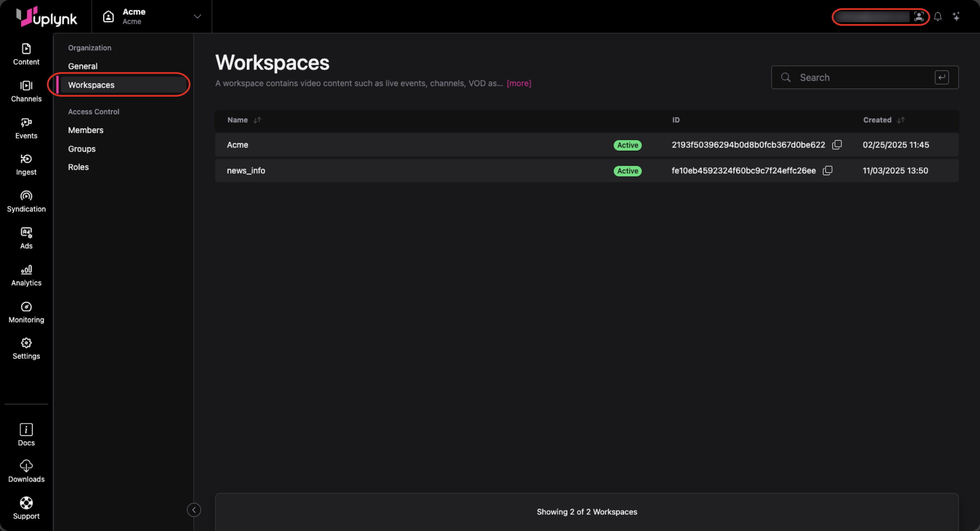Expand description with the [more] link

[518, 83]
